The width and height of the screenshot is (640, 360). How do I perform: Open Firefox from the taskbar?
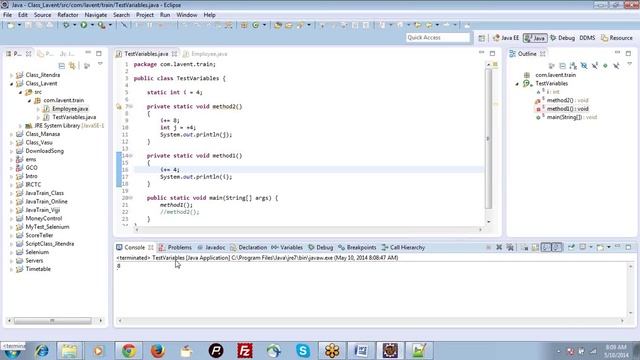click(158, 351)
